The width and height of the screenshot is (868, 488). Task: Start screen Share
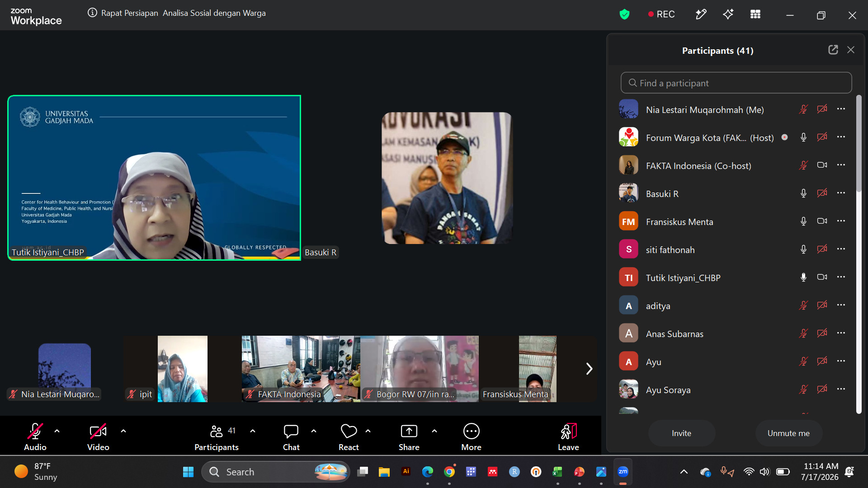pos(409,437)
